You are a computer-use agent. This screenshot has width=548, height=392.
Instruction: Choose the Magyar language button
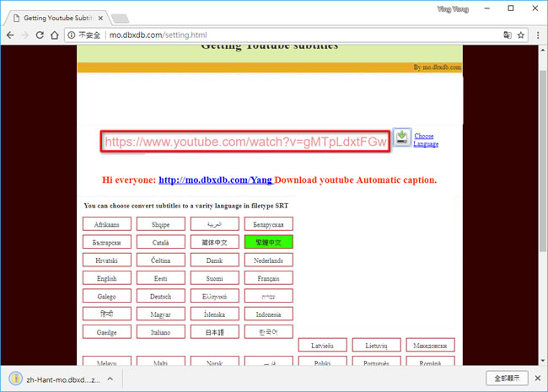click(161, 314)
